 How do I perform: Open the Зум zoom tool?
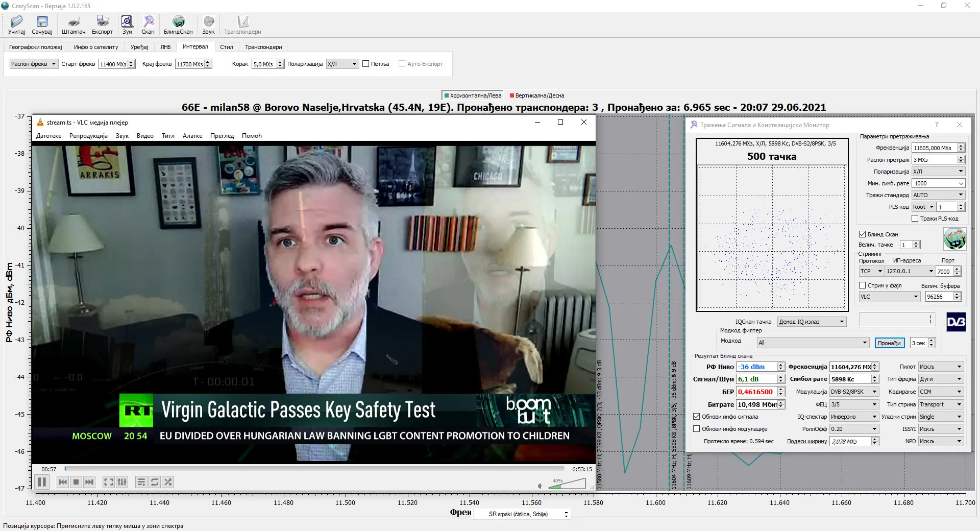[x=127, y=25]
